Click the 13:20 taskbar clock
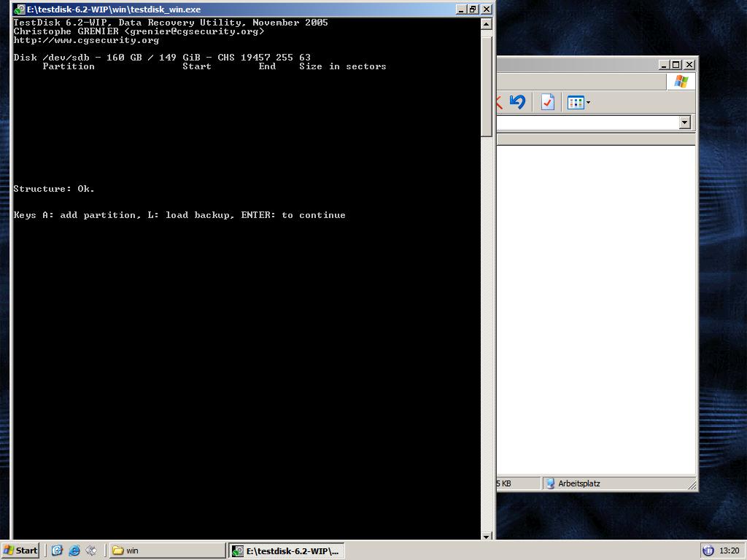This screenshot has height=560, width=747. [x=729, y=551]
